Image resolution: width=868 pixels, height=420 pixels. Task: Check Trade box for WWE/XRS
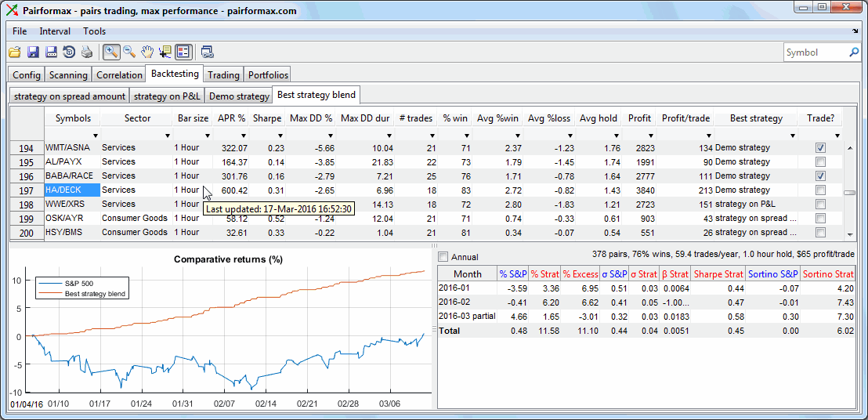click(820, 204)
